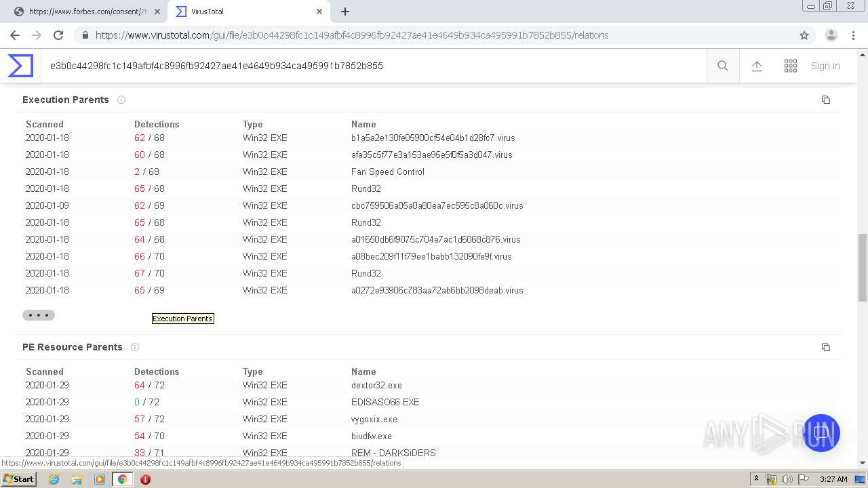Click 2 / 68 detections for Fan Speed Control
The width and height of the screenshot is (868, 488).
point(146,171)
